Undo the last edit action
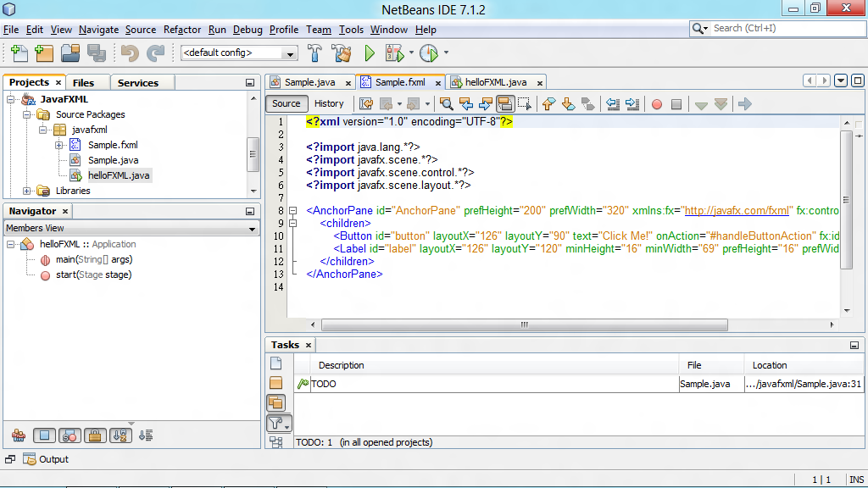 [x=127, y=53]
